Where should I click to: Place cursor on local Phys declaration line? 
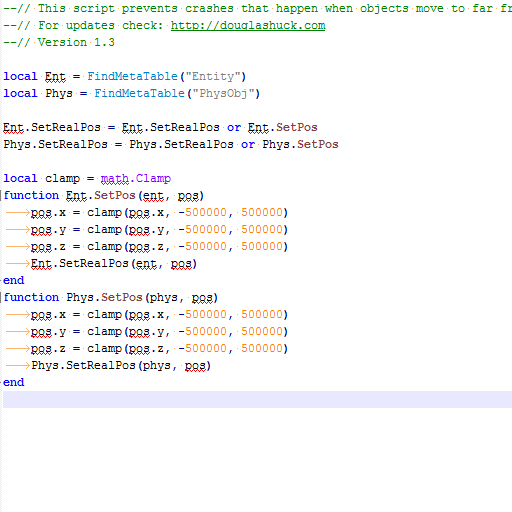[x=131, y=93]
